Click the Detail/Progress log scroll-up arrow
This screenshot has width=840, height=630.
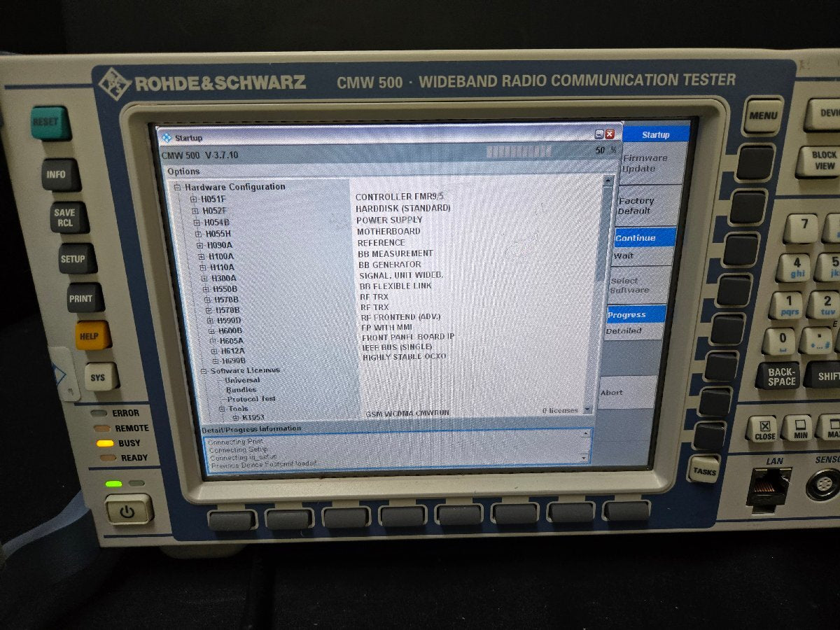coord(585,433)
